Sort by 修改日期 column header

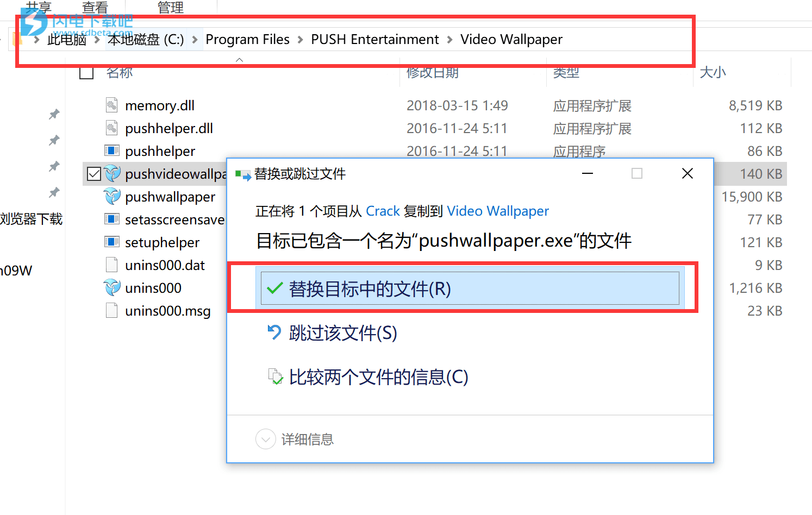click(x=433, y=72)
